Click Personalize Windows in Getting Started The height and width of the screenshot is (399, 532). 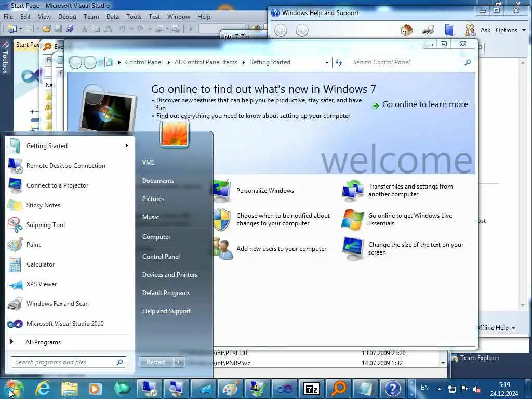pyautogui.click(x=265, y=191)
